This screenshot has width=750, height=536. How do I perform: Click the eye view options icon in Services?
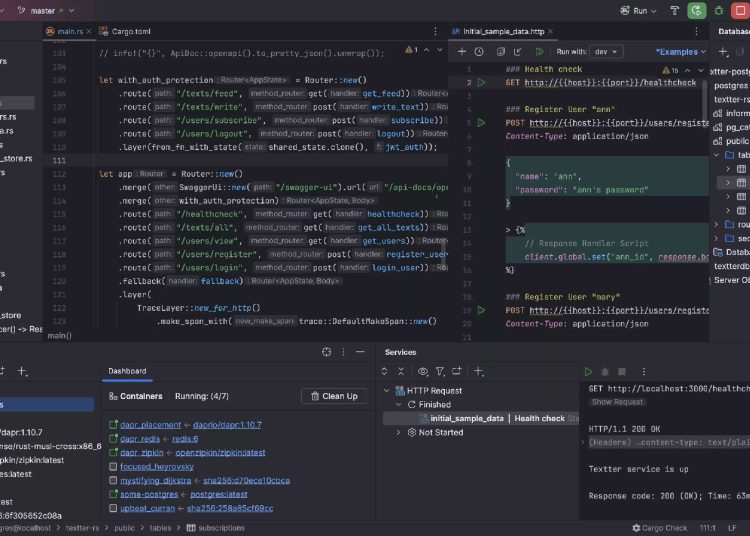click(424, 371)
